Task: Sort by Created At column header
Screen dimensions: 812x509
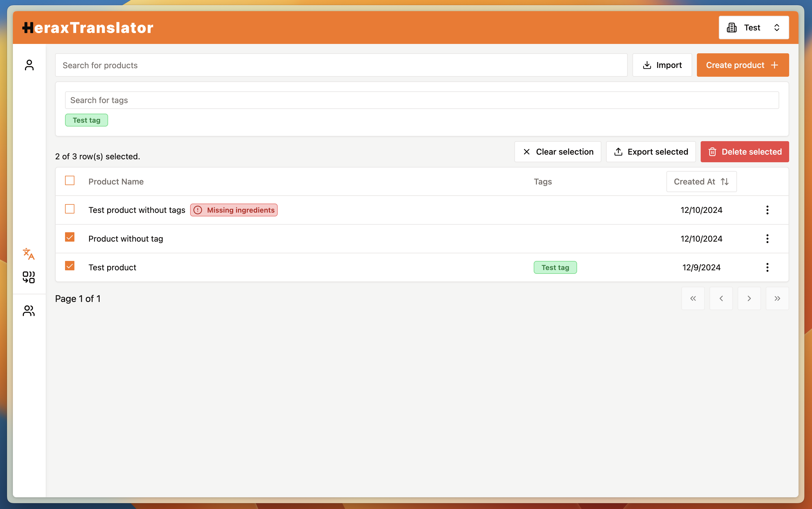Action: [701, 181]
